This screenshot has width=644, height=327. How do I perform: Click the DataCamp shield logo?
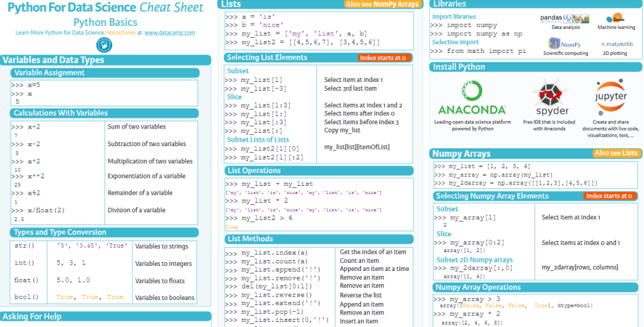click(104, 45)
